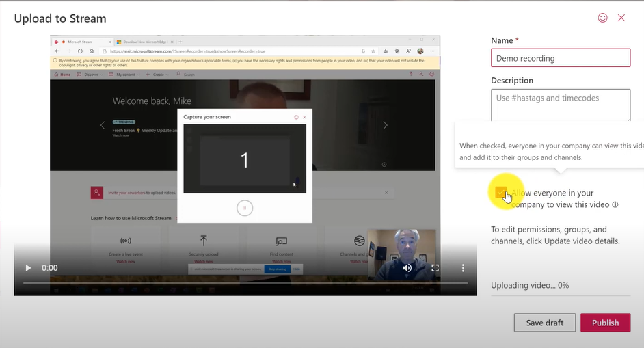Screen dimensions: 644x348
Task: Click 'Learn how to use Microsoft Stream' in preview
Action: [x=131, y=218]
